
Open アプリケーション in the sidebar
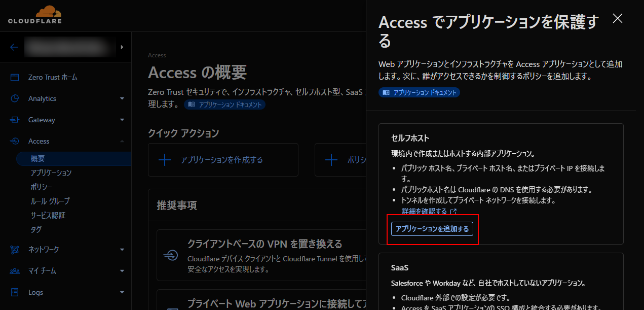tap(51, 173)
